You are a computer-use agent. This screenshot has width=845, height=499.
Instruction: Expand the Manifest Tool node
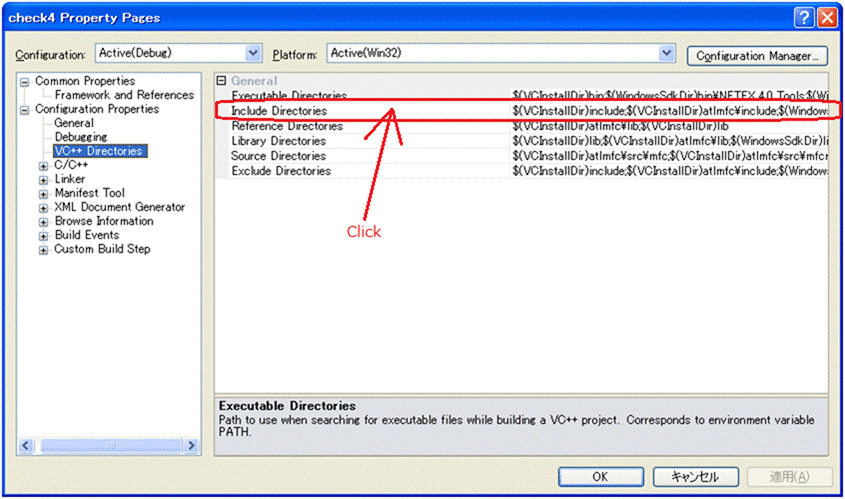pyautogui.click(x=44, y=194)
